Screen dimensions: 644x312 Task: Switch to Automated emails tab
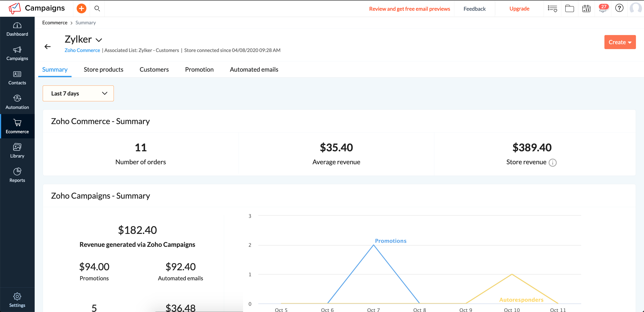click(x=254, y=69)
